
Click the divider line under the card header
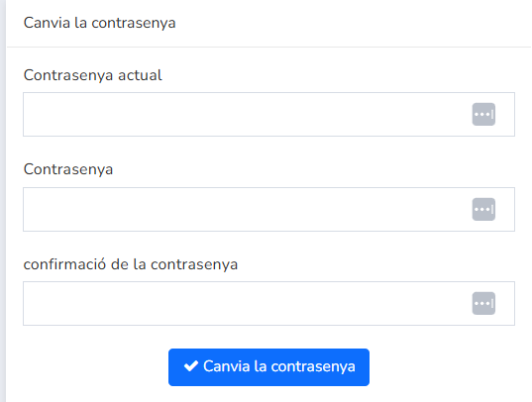[268, 47]
